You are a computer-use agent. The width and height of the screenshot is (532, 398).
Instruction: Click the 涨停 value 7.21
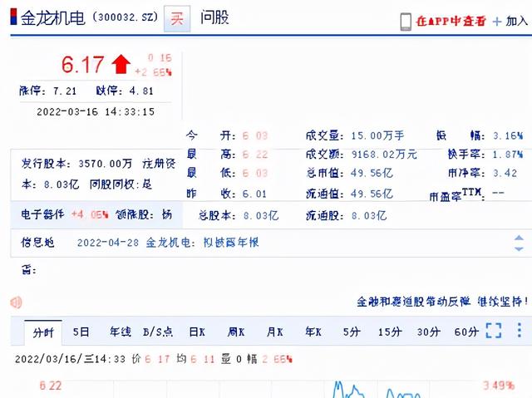point(65,91)
